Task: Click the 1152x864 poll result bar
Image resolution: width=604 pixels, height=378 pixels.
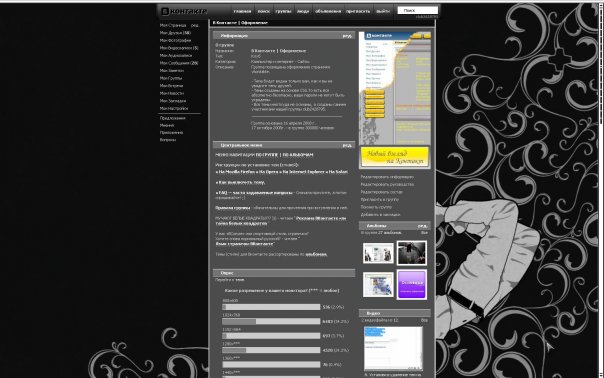Action: pos(271,336)
